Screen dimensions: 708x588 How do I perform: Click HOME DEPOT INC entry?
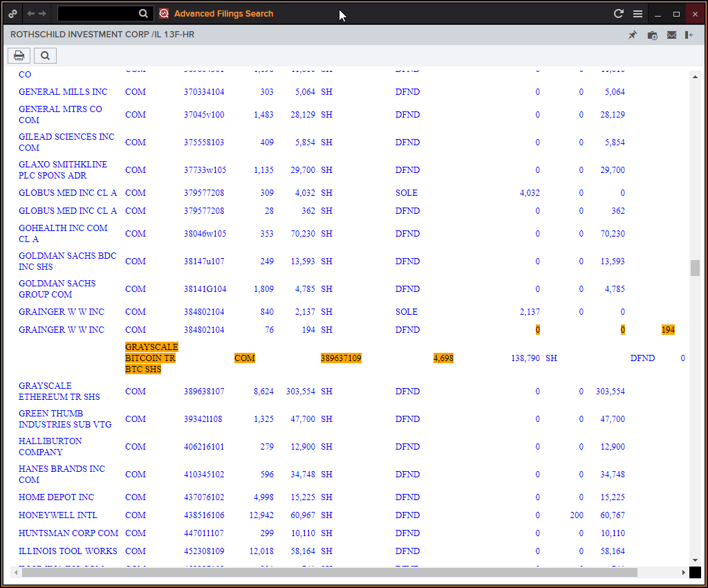click(x=56, y=497)
